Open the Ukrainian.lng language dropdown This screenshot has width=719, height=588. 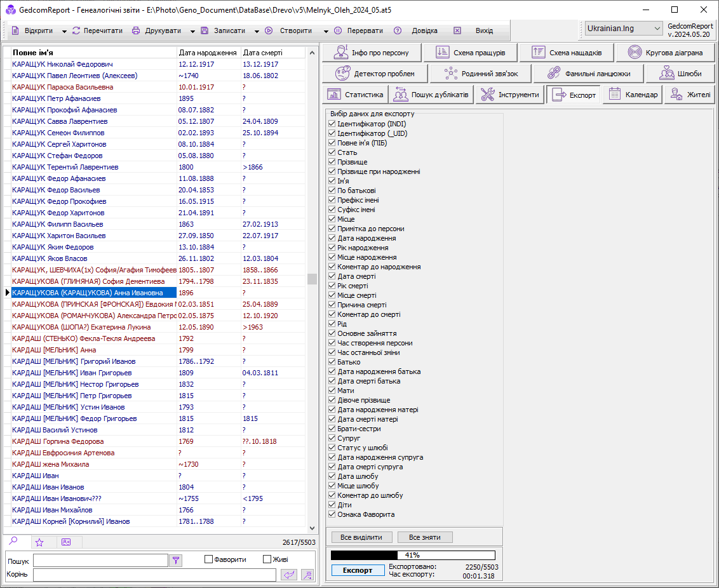657,29
